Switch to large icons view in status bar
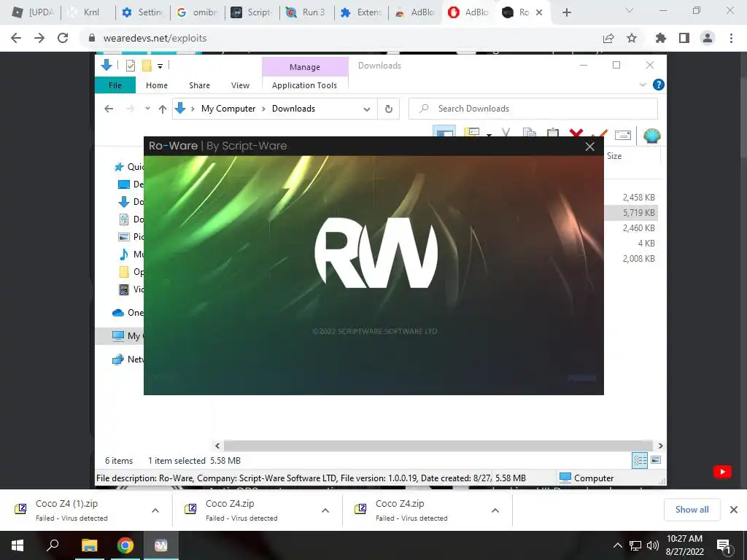 (656, 460)
